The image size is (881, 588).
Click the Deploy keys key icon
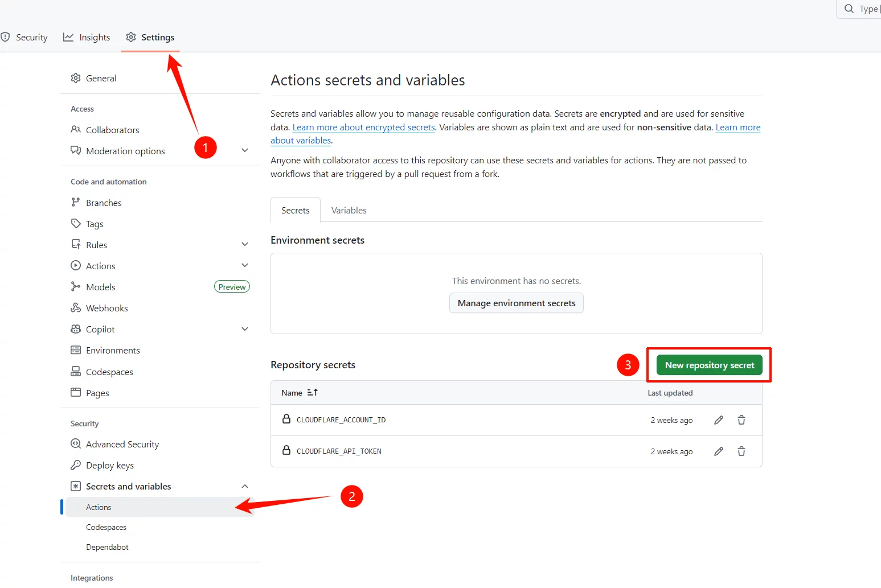coord(76,465)
